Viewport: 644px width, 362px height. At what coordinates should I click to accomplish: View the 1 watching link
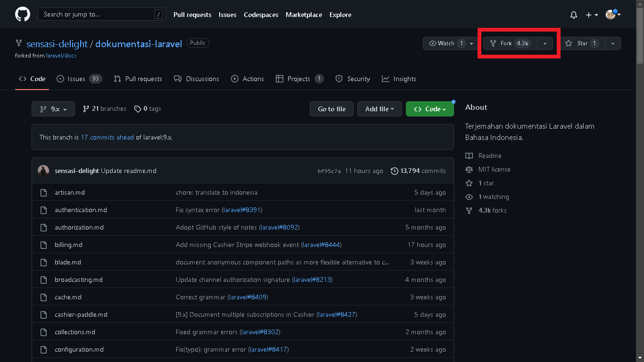[487, 197]
